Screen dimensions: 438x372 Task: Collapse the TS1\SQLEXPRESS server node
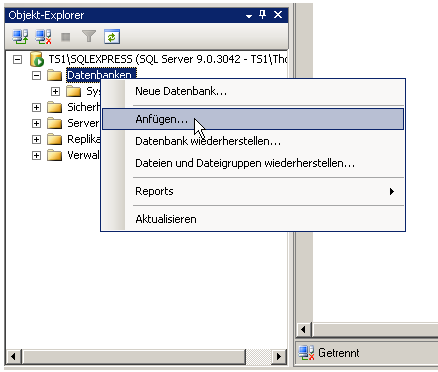point(17,60)
